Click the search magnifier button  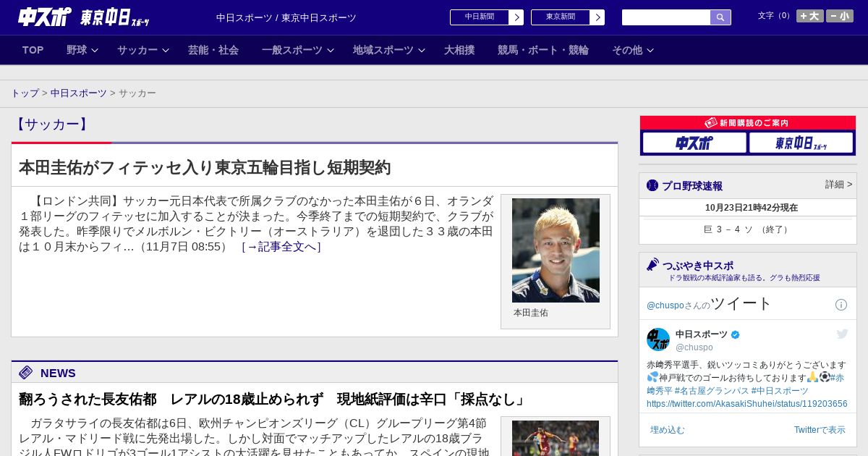coord(720,17)
